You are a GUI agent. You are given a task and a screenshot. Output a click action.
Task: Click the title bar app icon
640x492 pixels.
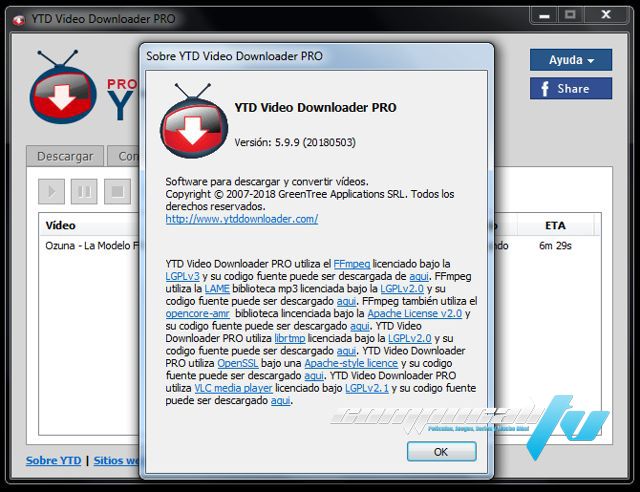click(18, 19)
